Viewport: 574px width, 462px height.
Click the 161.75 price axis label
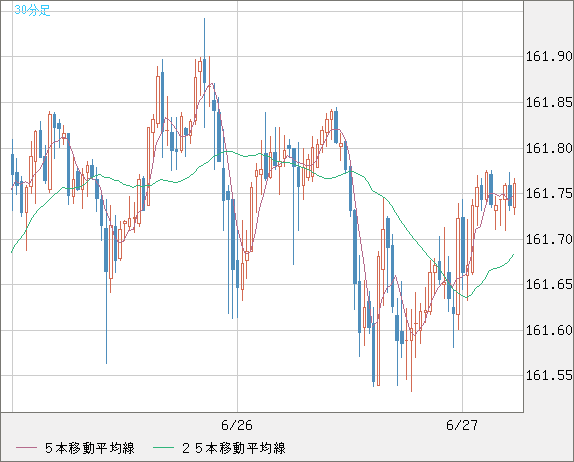point(549,193)
